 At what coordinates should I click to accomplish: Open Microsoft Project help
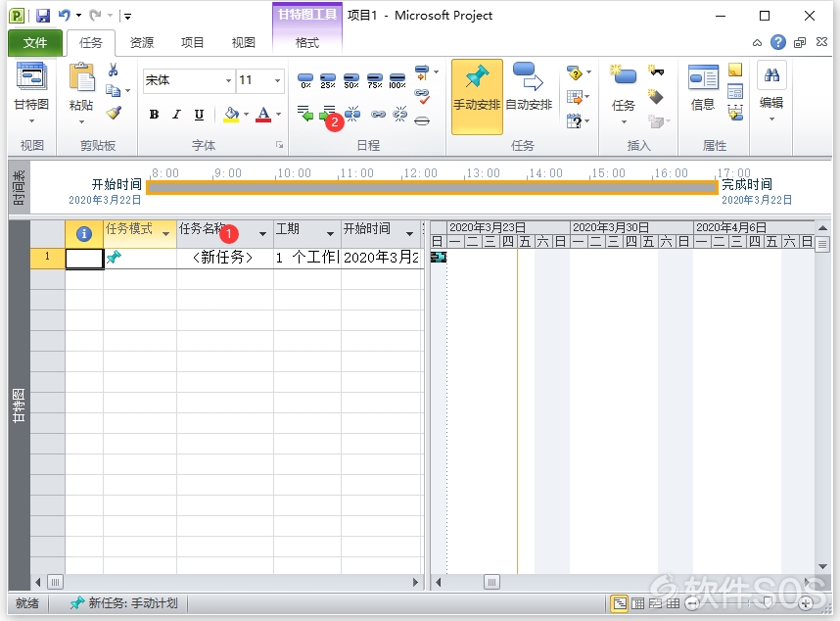[778, 42]
